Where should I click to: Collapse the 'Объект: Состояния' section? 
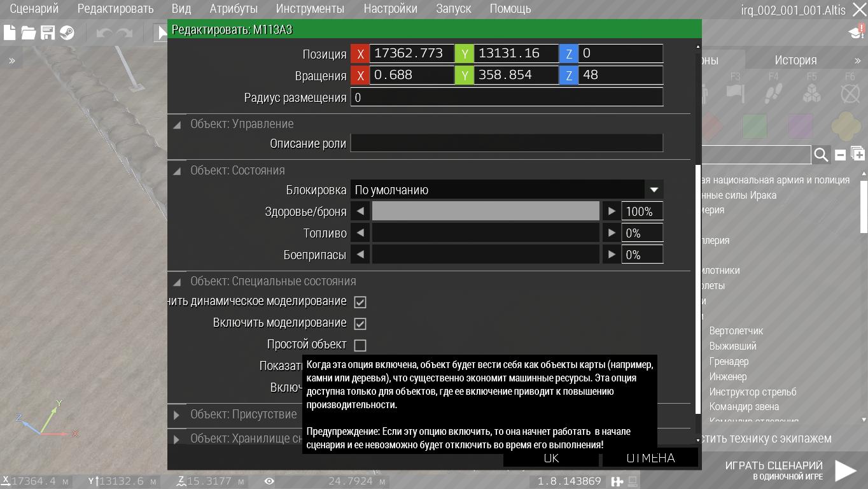coord(177,171)
